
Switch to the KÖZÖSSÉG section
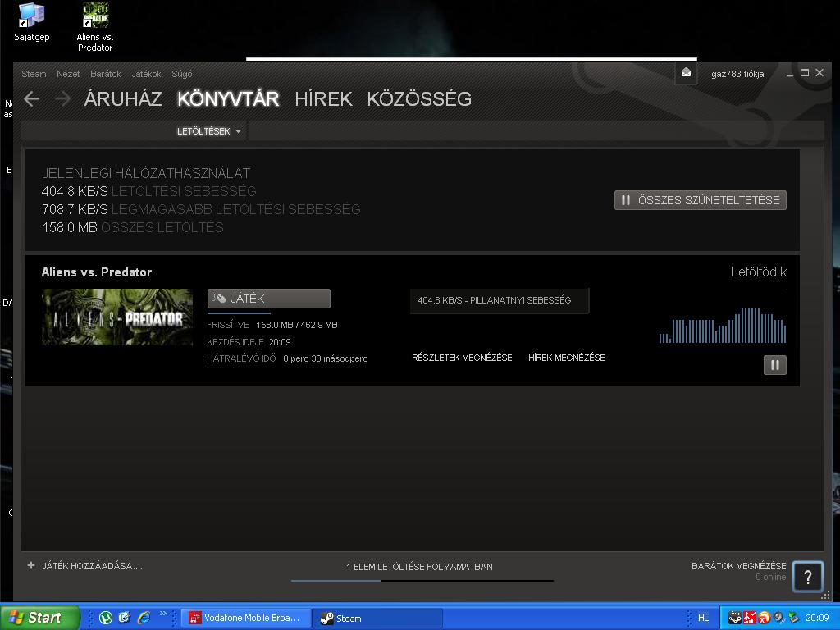coord(419,98)
